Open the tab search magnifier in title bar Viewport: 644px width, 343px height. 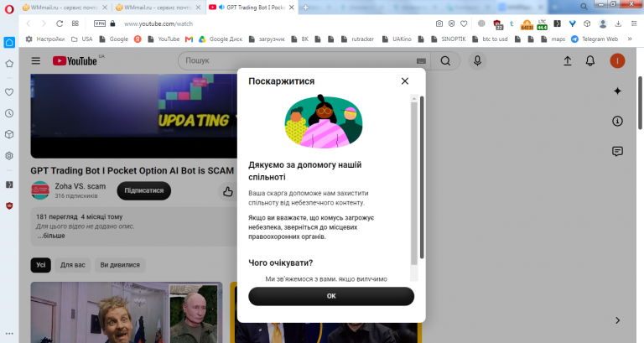[584, 7]
